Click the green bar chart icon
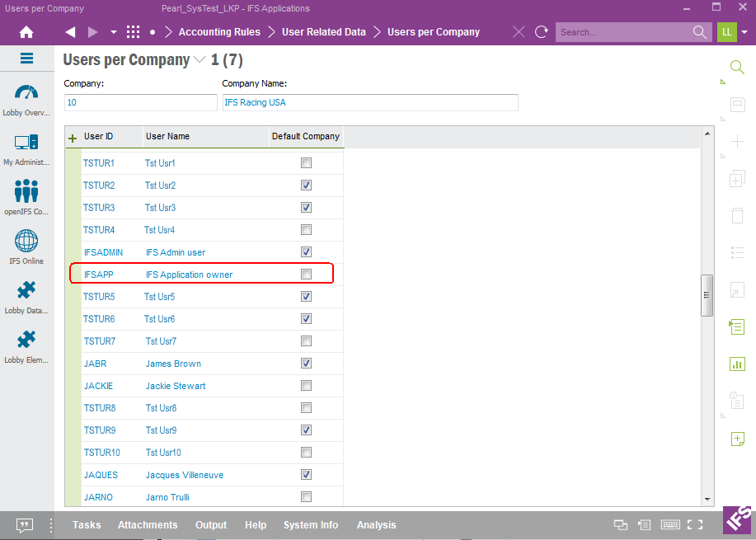Screen dimensions: 756x540 pos(737,364)
